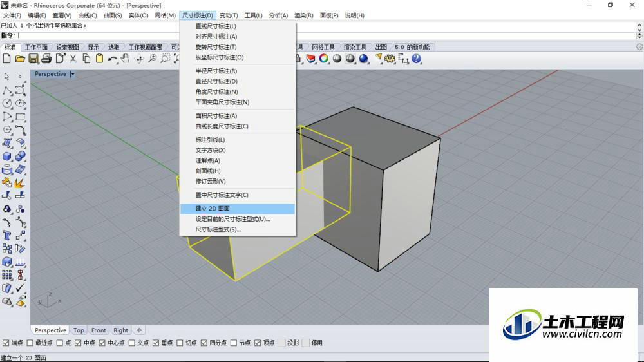Select the Polyline tool

pyautogui.click(x=6, y=90)
